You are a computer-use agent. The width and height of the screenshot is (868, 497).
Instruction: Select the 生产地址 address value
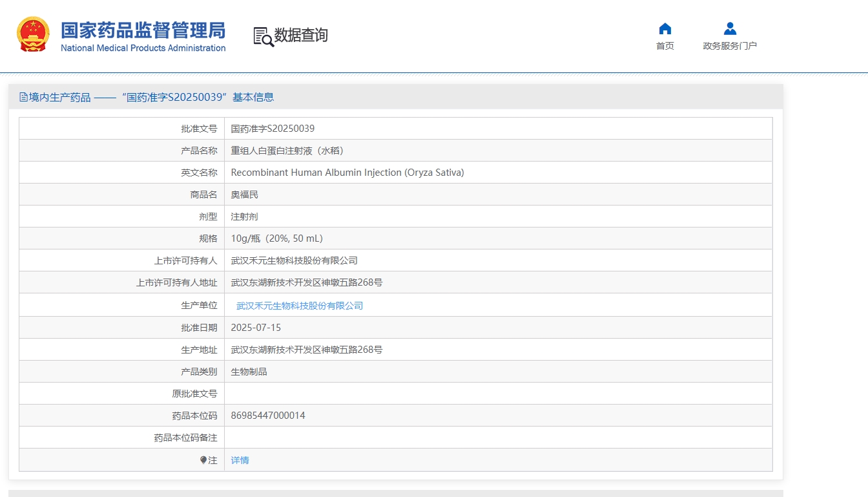click(x=307, y=350)
